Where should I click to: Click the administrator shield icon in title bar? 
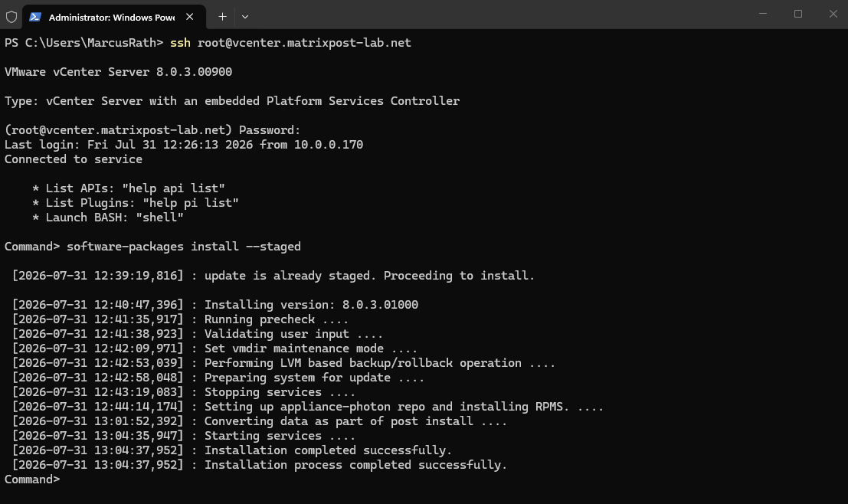[11, 17]
